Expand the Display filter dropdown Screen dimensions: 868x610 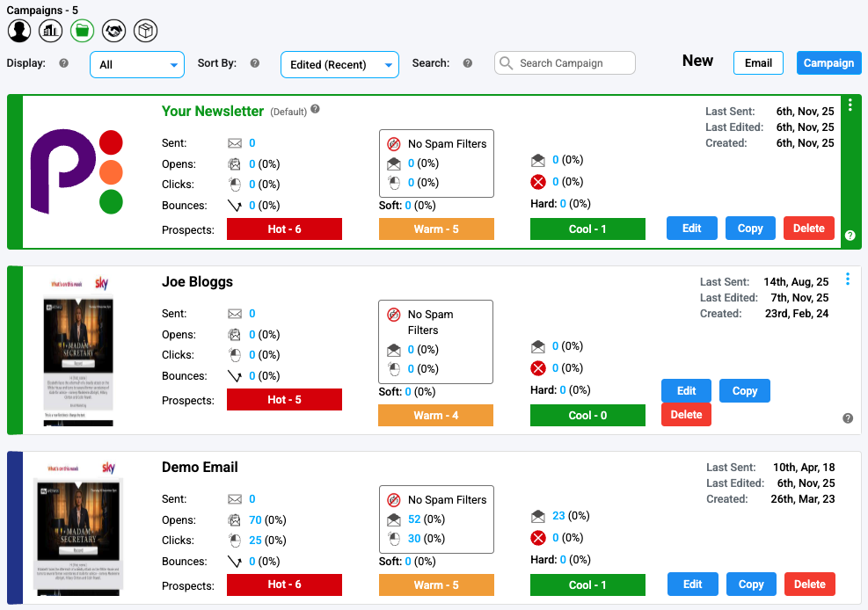coord(137,64)
